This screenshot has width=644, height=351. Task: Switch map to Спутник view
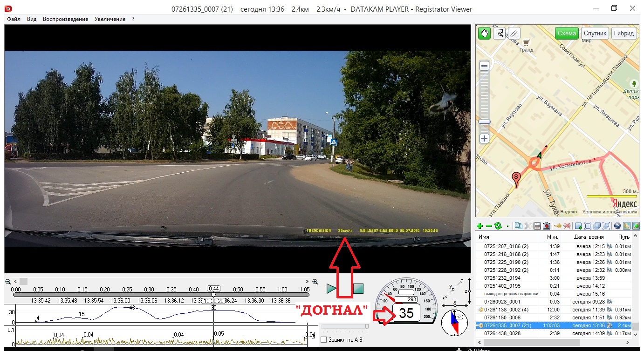pyautogui.click(x=595, y=34)
